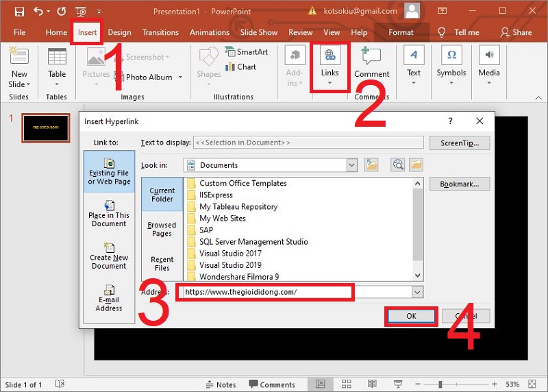Click the Tell me lightbulb search
The width and height of the screenshot is (548, 392).
[458, 32]
